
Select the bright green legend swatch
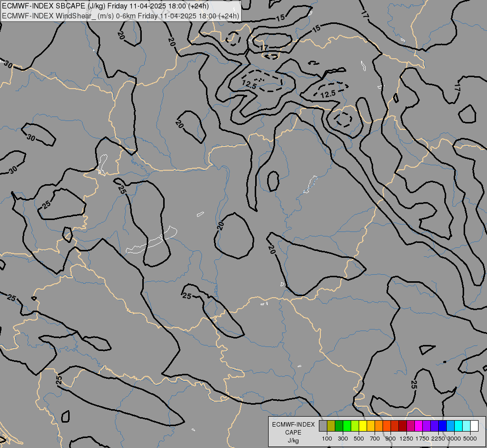[347, 426]
